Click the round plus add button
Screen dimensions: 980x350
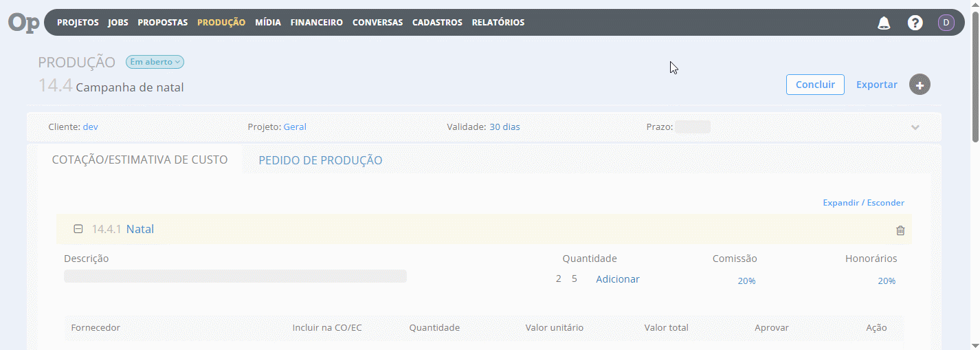point(920,85)
